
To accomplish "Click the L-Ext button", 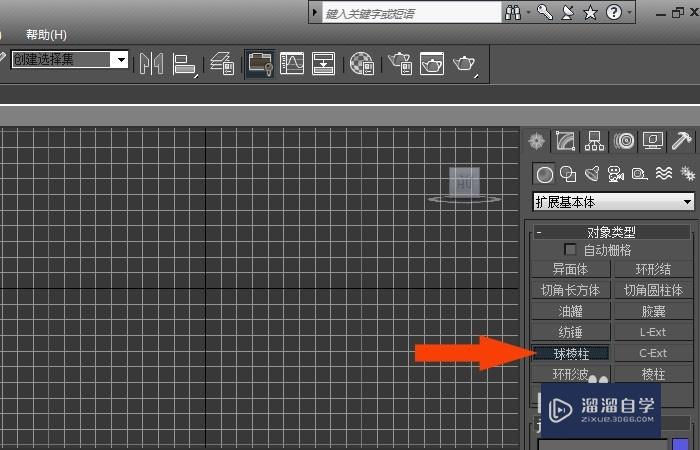I will coord(653,332).
